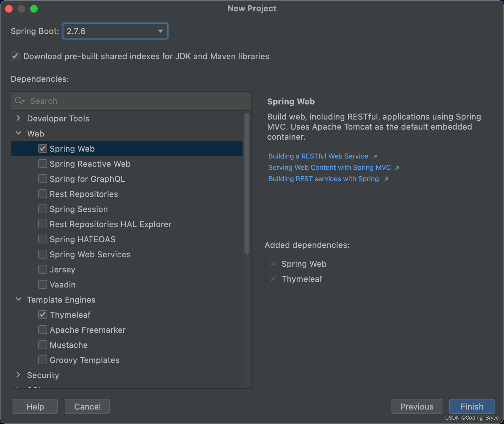Select the Developer Tools category label
The image size is (504, 424).
click(x=58, y=119)
